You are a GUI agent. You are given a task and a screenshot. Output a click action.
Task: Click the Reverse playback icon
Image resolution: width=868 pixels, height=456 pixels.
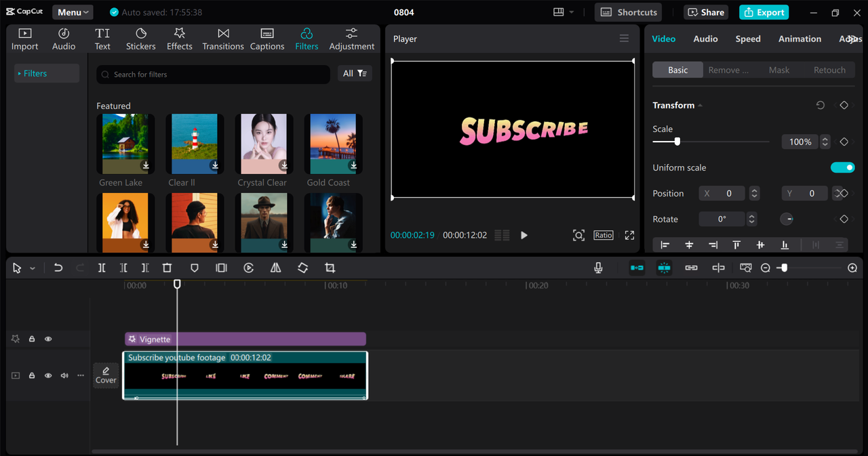[249, 268]
